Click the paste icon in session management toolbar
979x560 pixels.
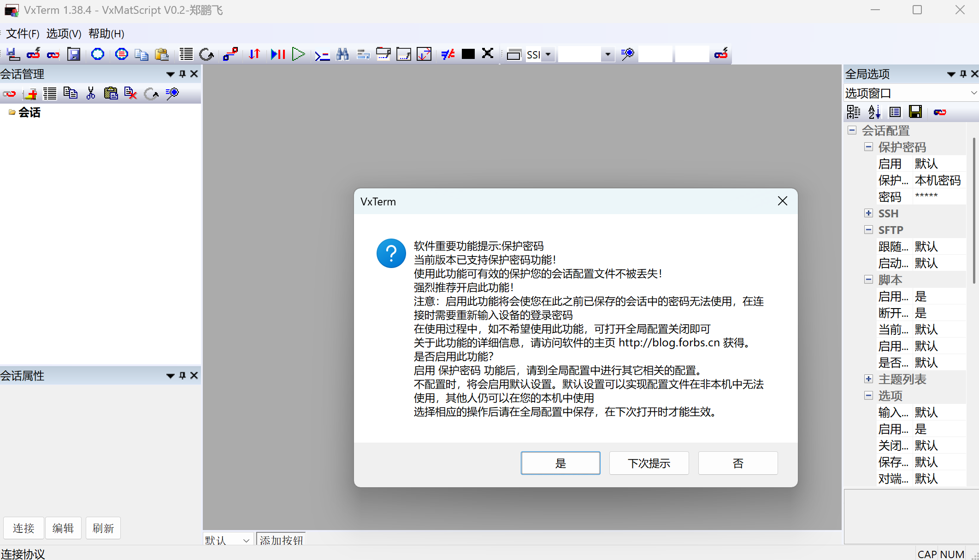(111, 93)
